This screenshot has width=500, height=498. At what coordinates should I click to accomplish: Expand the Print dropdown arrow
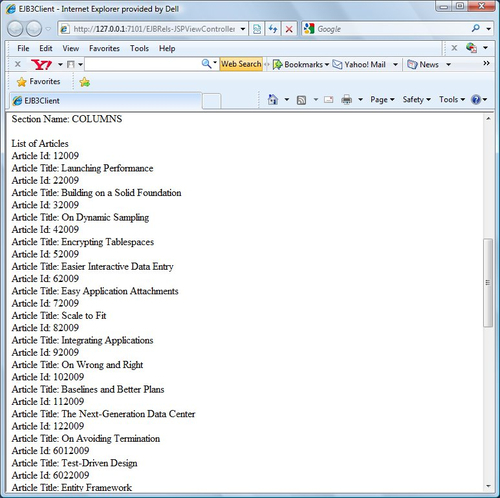pos(360,100)
